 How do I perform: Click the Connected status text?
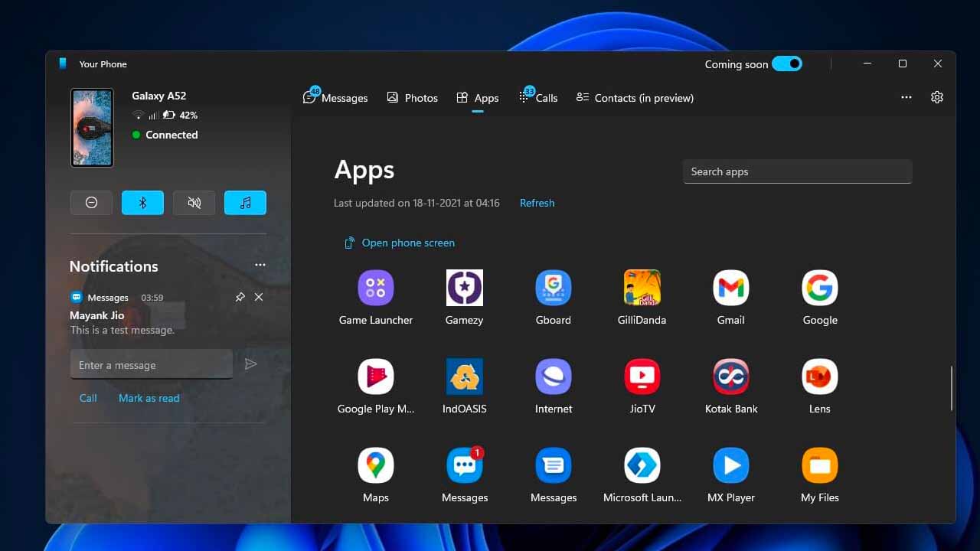[171, 135]
